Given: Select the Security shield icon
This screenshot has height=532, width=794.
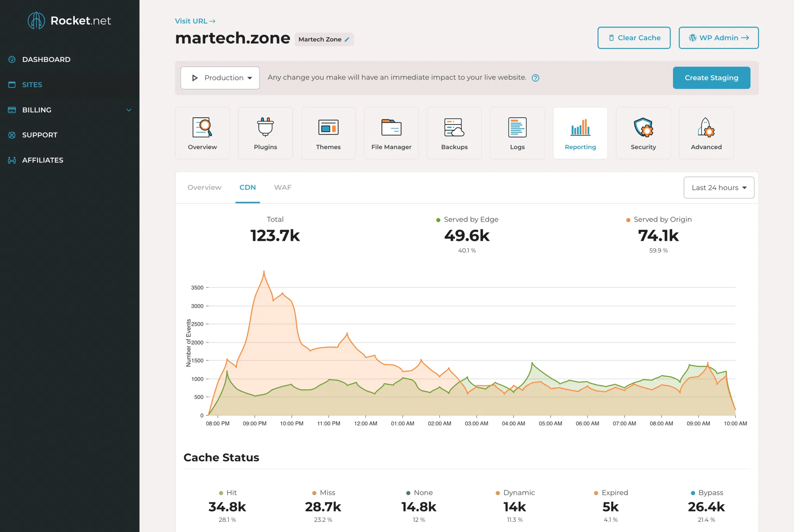Looking at the screenshot, I should pyautogui.click(x=643, y=127).
